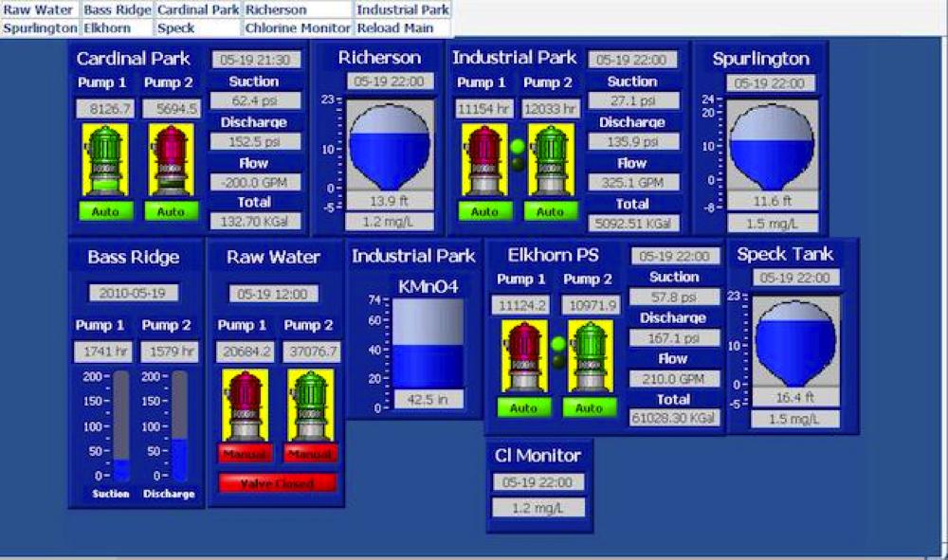Click Elkhorn PS Pump 2 green pump icon
948x560 pixels.
click(x=590, y=356)
